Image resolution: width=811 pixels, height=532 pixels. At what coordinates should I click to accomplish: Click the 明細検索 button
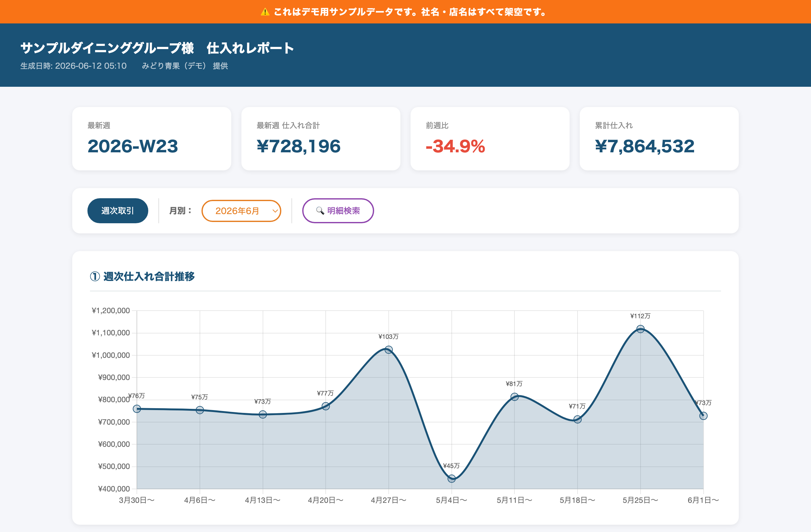coord(338,211)
